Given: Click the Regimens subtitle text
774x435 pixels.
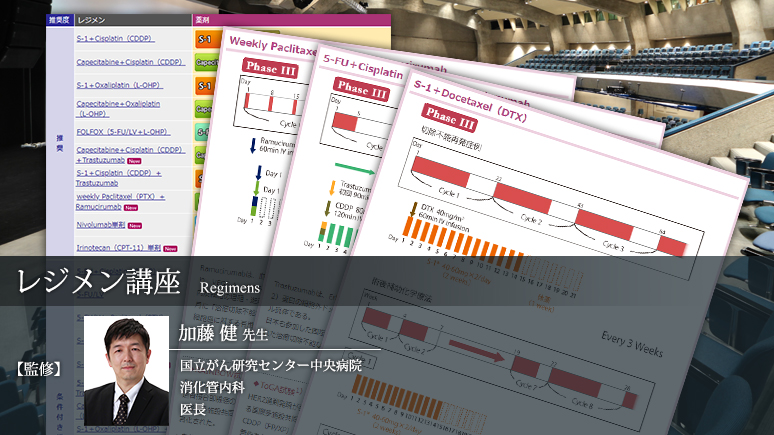Looking at the screenshot, I should (230, 287).
